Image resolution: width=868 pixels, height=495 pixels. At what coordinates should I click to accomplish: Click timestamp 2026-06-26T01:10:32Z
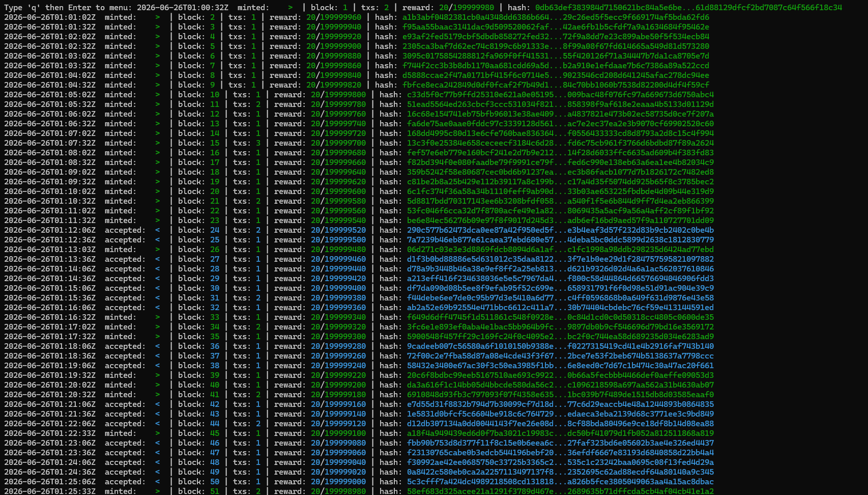coord(50,201)
